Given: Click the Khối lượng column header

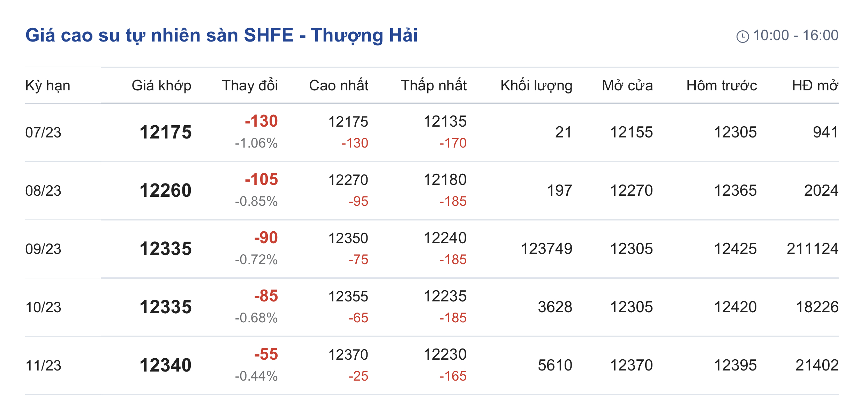Looking at the screenshot, I should (x=536, y=85).
